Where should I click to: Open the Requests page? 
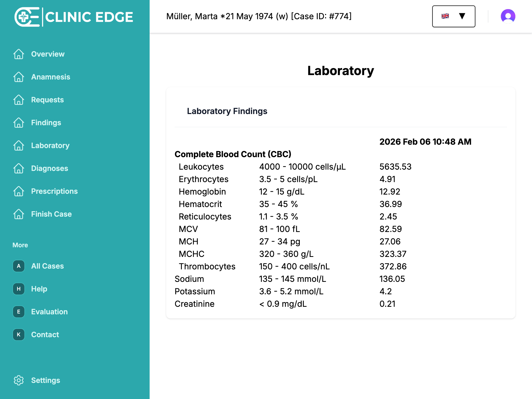coord(48,100)
